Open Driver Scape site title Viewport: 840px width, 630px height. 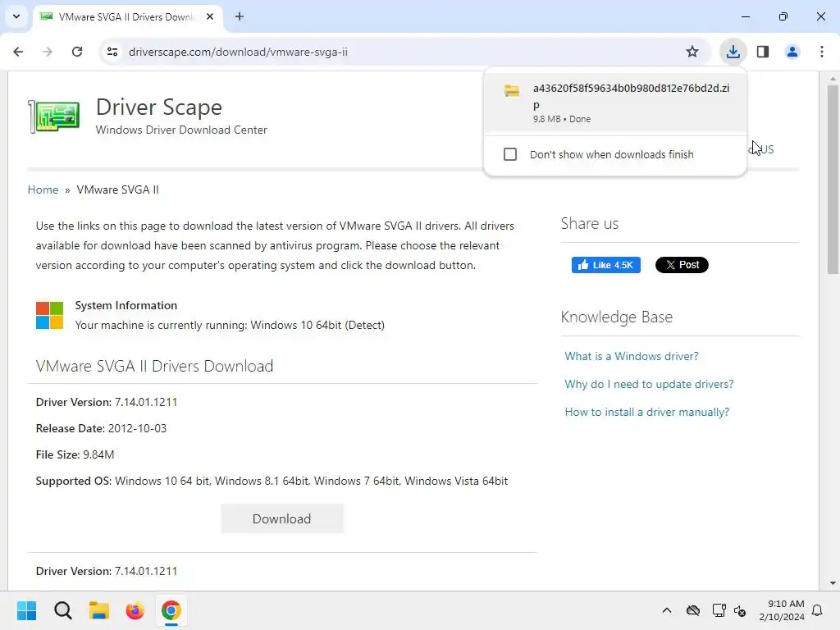159,107
